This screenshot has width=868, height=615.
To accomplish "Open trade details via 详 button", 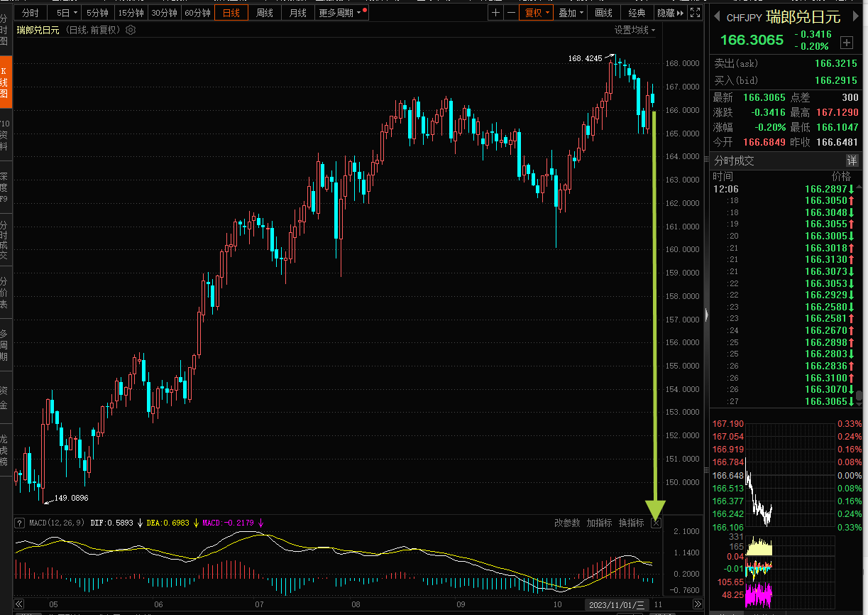I will tap(852, 160).
